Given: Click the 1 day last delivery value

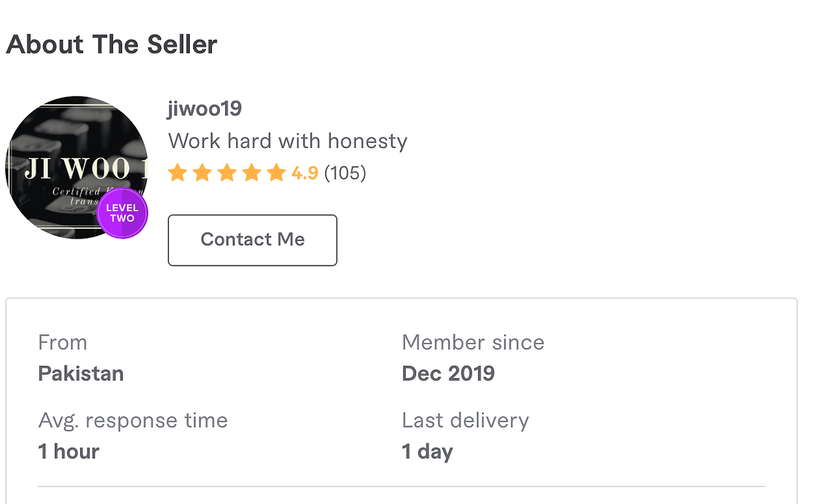Looking at the screenshot, I should (427, 451).
